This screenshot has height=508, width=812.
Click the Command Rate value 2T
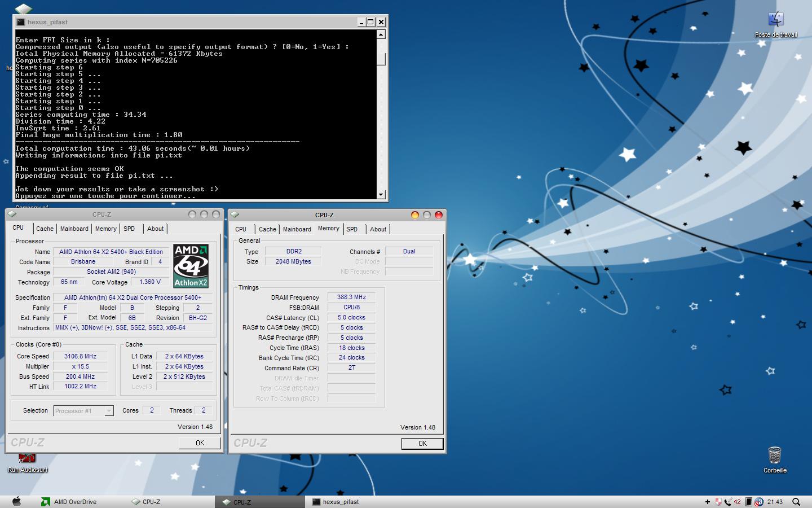351,368
